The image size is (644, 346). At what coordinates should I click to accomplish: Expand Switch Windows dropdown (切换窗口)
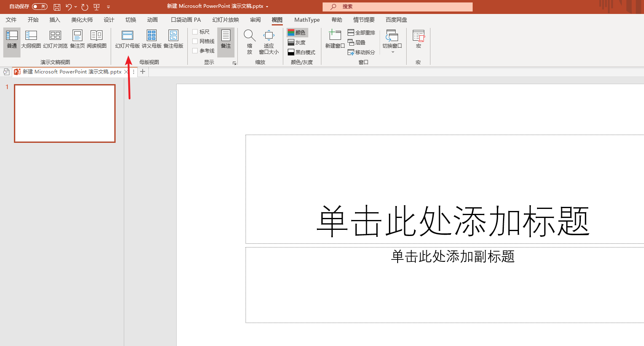(392, 42)
